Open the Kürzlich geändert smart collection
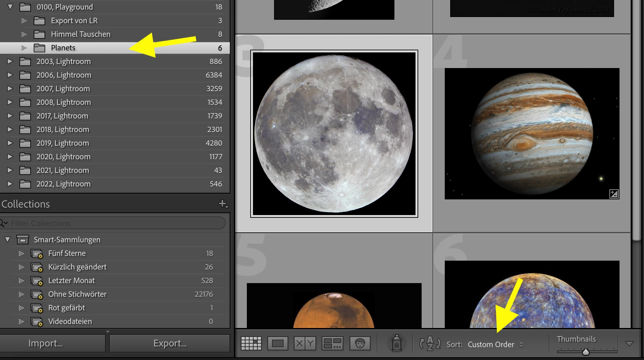This screenshot has width=644, height=360. (x=115, y=267)
